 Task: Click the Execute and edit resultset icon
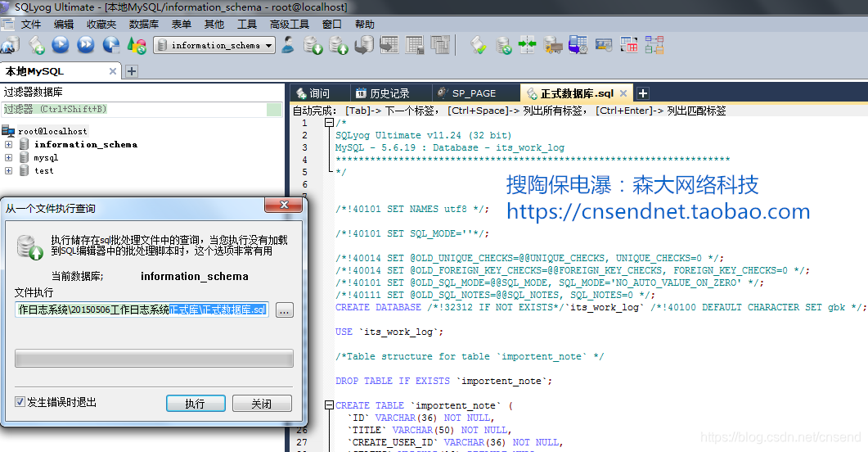[111, 45]
